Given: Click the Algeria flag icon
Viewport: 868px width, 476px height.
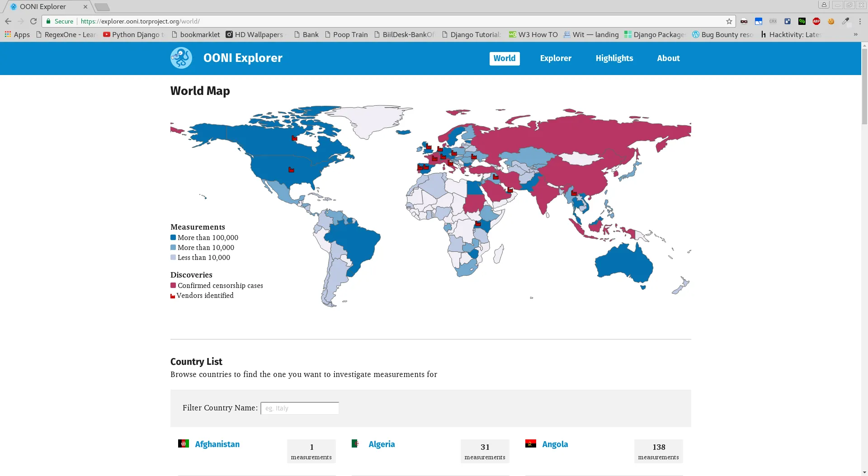Looking at the screenshot, I should tap(355, 443).
